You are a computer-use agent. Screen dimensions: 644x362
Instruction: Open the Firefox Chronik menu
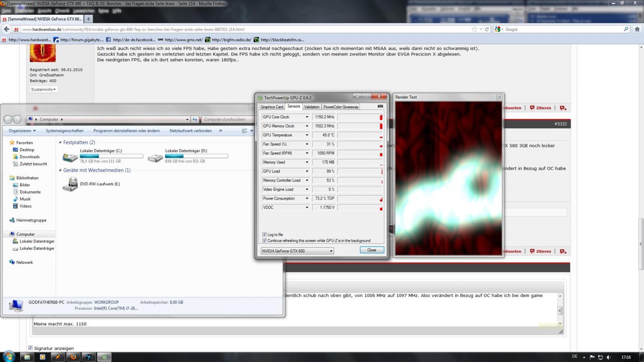[x=62, y=11]
